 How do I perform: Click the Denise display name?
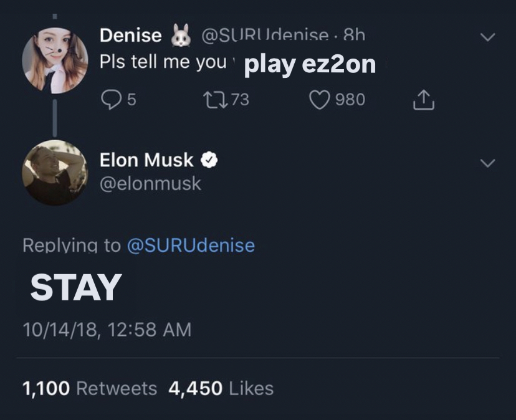coord(130,36)
